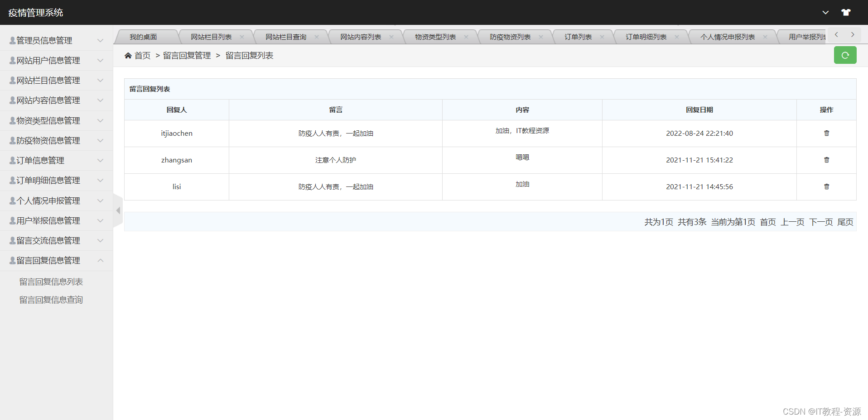Click 留言回复管理 in breadcrumb

tap(187, 55)
